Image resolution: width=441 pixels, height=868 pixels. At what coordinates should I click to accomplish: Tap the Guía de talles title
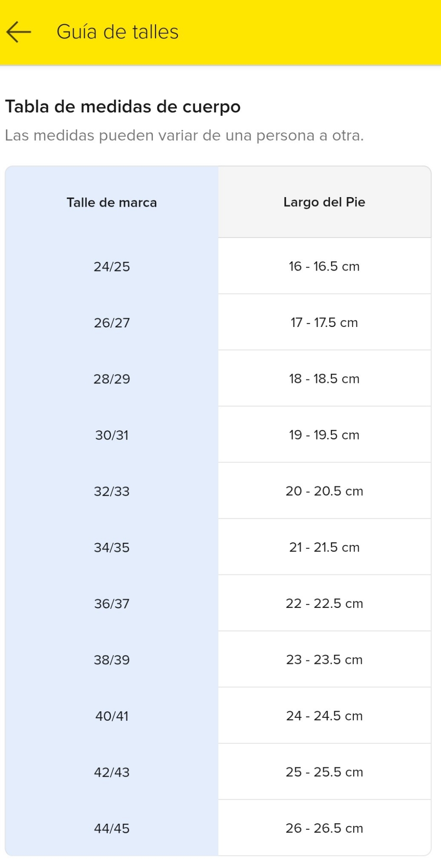point(117,32)
